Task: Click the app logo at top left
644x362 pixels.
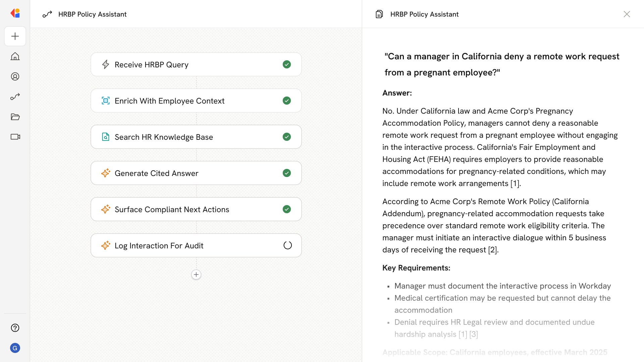Action: (x=15, y=13)
